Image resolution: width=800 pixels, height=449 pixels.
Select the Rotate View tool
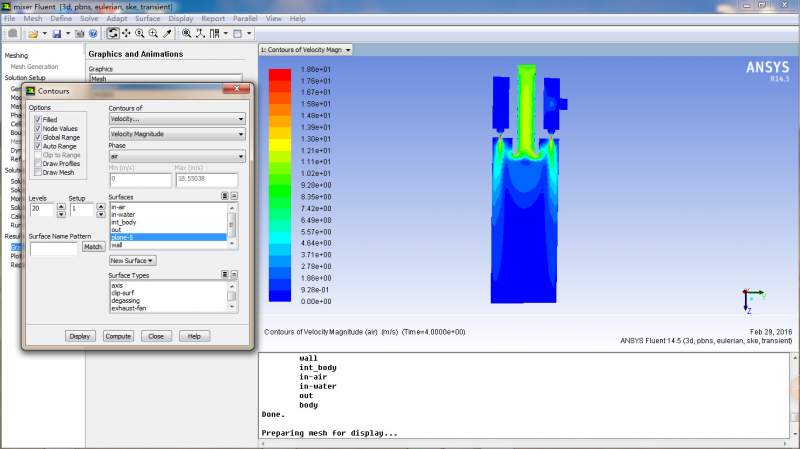113,34
